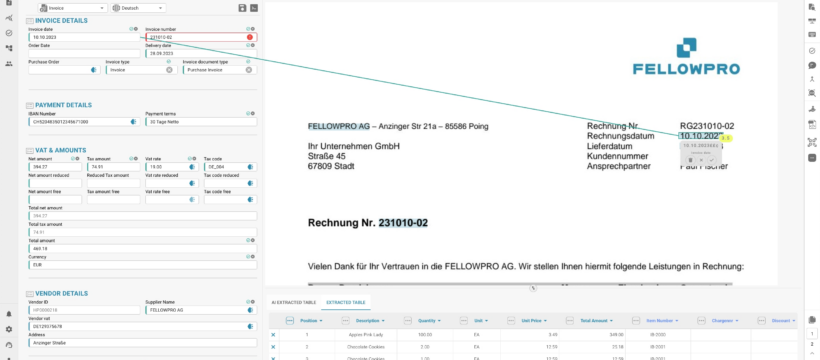This screenshot has width=820, height=360.
Task: Confirm the date with the checkmark icon
Action: (711, 160)
